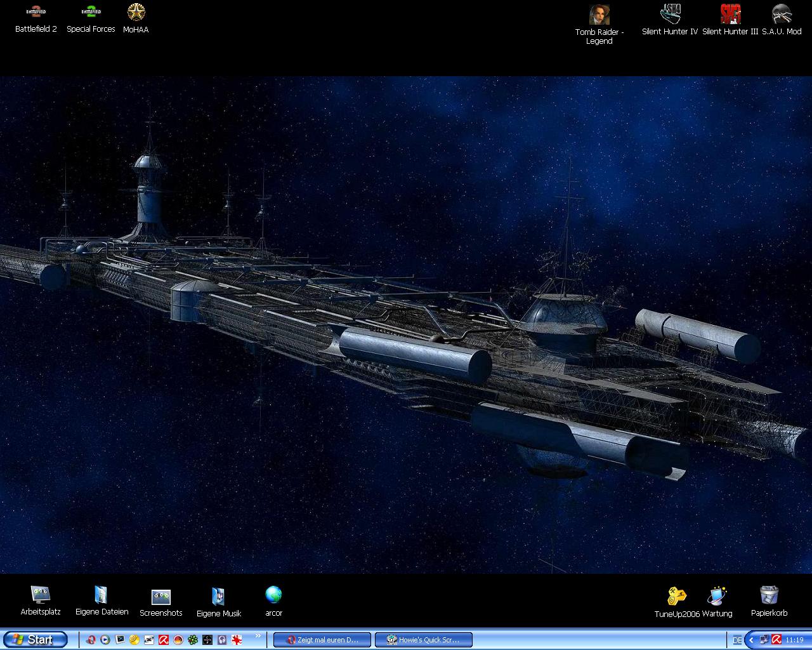Viewport: 812px width, 650px height.
Task: Click the white card quick launch icon
Action: point(149,640)
